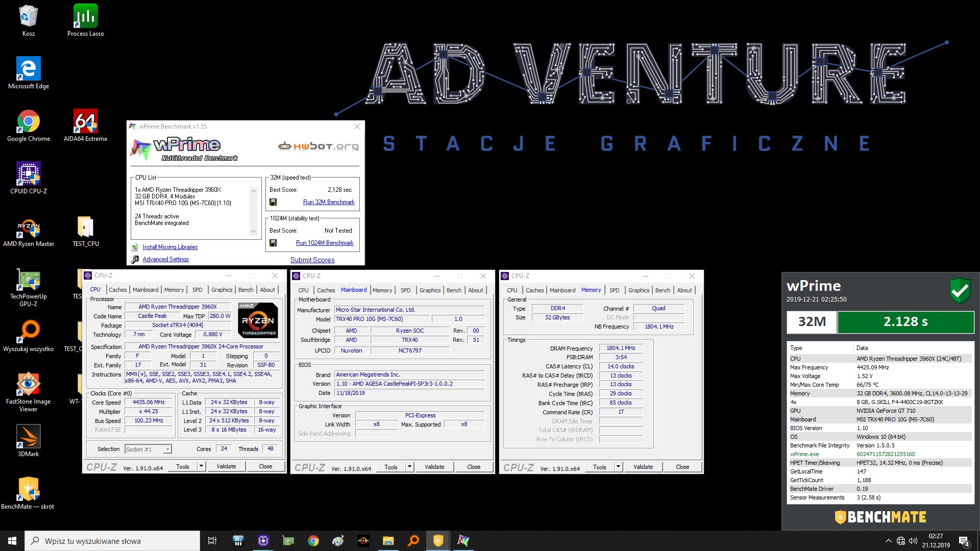Open Microsoft Edge desktop shortcut
The height and width of the screenshot is (551, 980).
pyautogui.click(x=29, y=73)
